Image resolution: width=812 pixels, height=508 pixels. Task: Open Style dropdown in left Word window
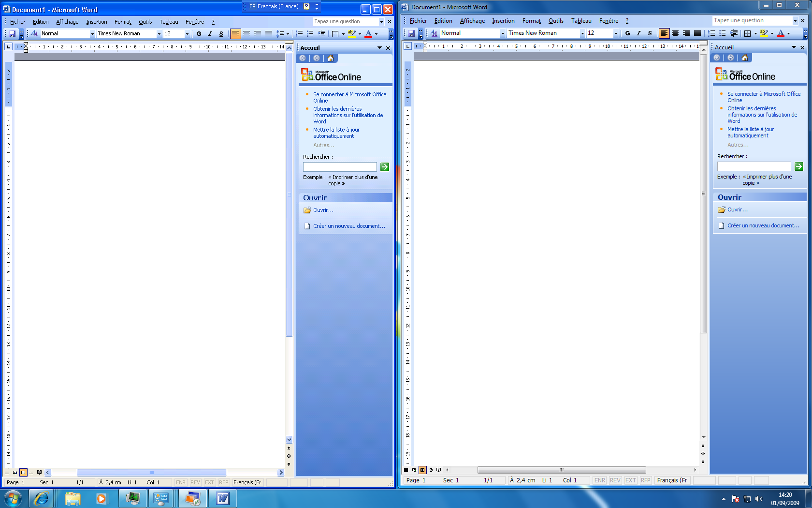(92, 34)
